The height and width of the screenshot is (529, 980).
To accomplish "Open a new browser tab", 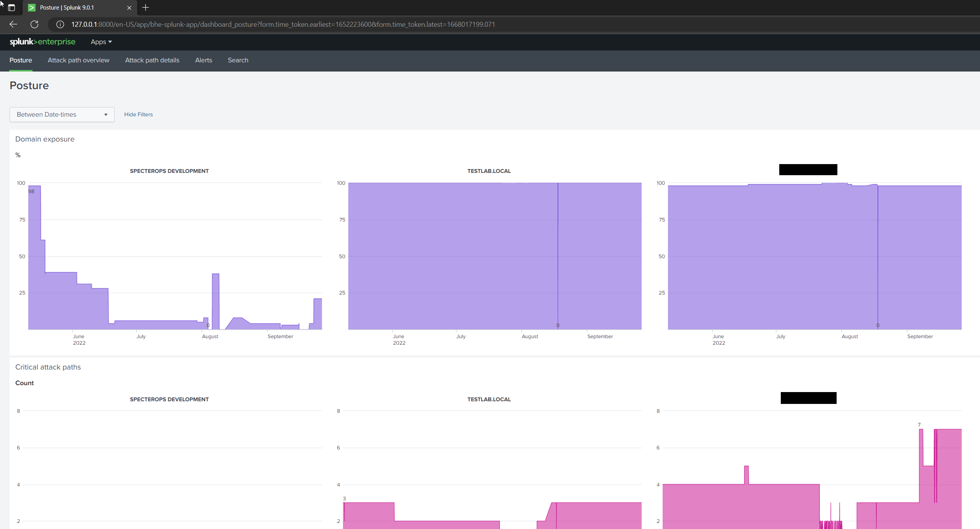I will [145, 7].
